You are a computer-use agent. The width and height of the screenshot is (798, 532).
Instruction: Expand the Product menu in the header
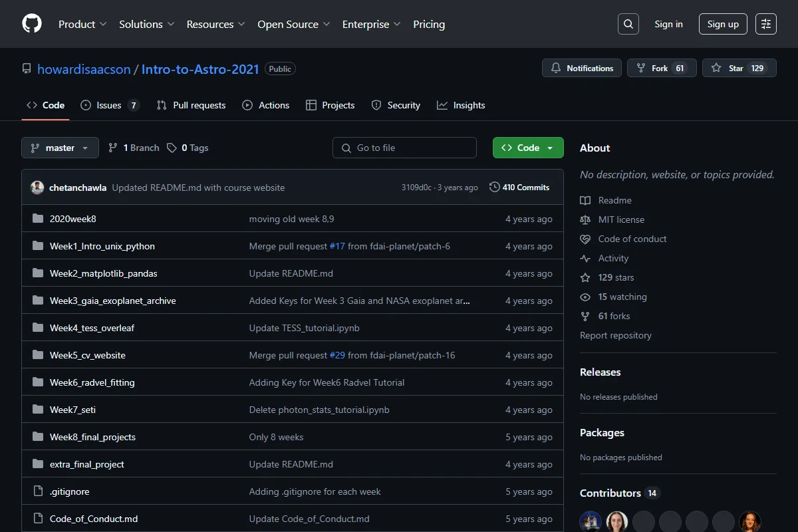82,24
